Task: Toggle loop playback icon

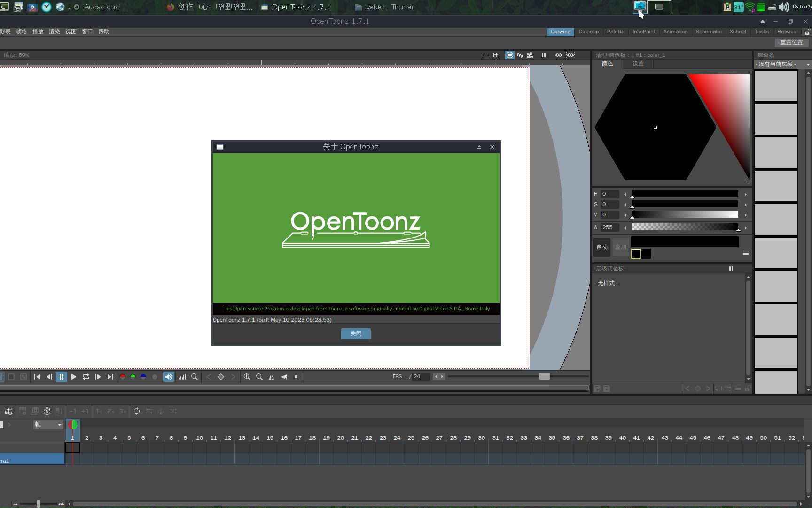Action: (86, 377)
